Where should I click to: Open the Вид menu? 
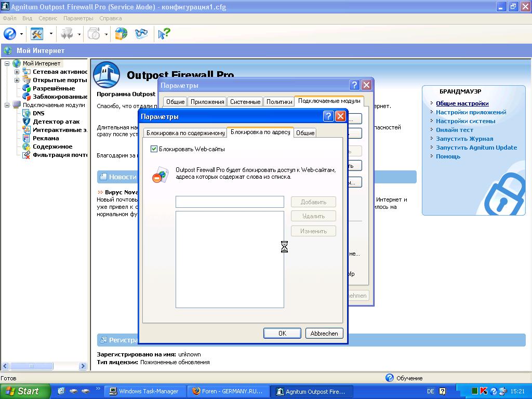click(x=27, y=18)
